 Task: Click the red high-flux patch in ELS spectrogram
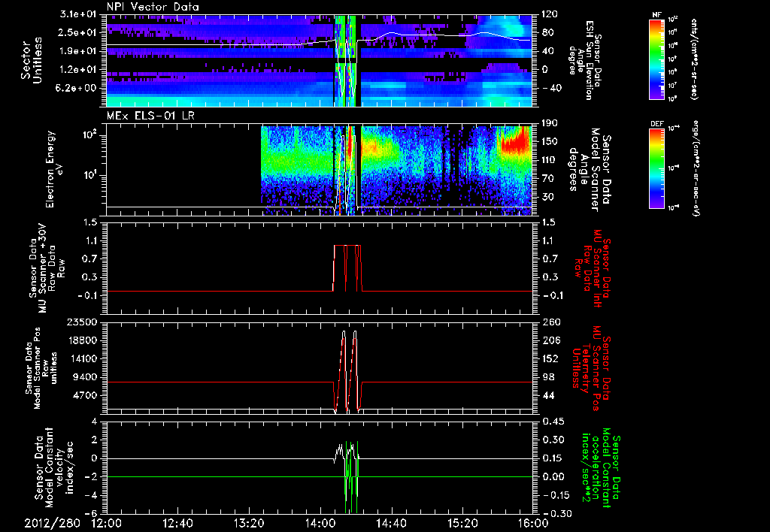(x=516, y=140)
